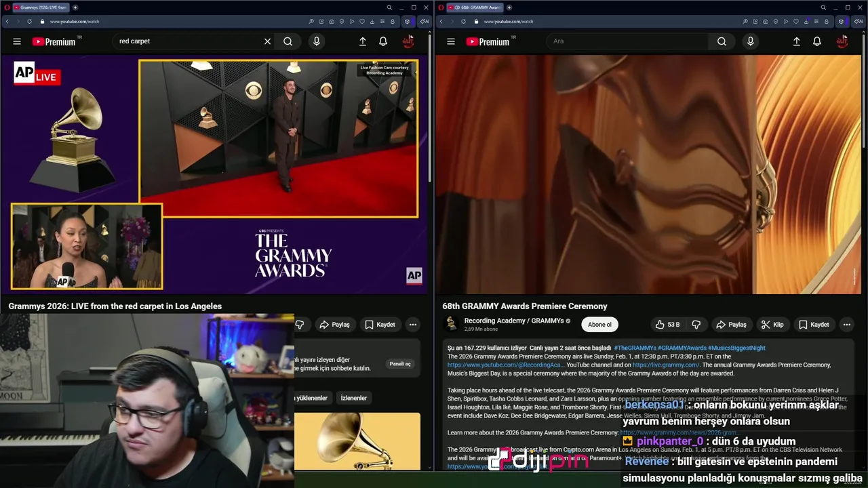Open extensions cube icon in left window
868x488 pixels.
pyautogui.click(x=407, y=21)
